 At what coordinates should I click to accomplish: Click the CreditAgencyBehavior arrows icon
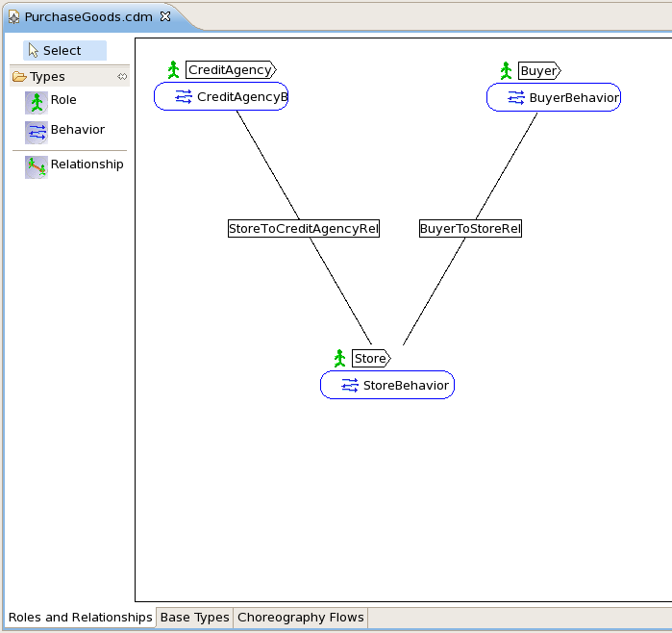click(184, 97)
